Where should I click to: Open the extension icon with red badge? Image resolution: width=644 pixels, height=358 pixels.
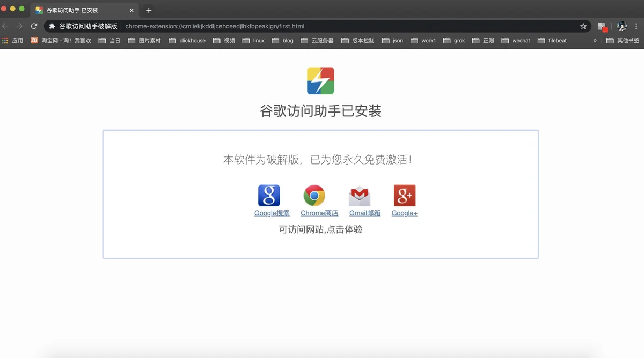click(x=603, y=26)
